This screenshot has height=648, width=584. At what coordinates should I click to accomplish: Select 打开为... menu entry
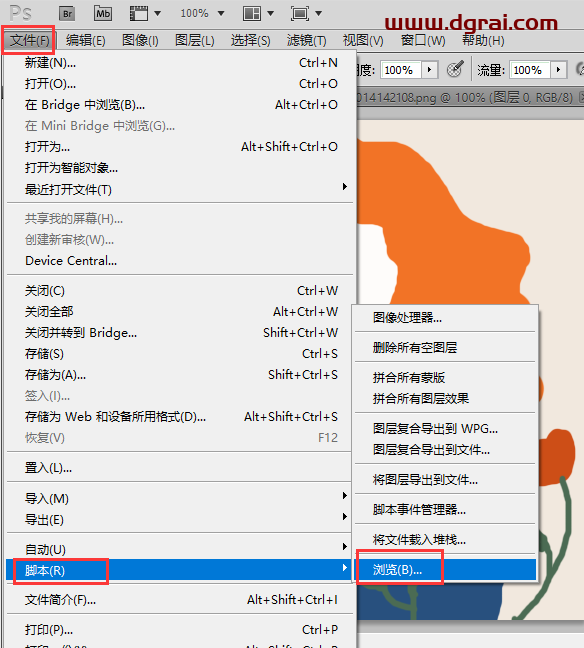coord(180,147)
